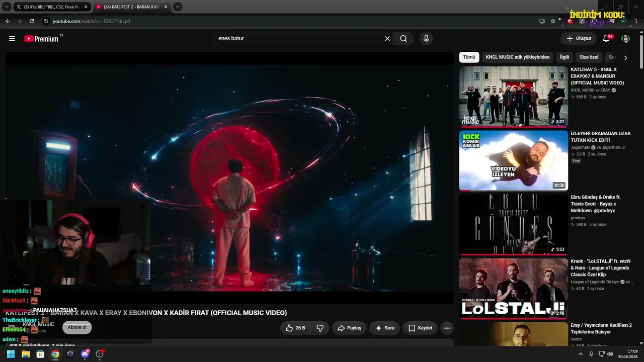Select KNGL MUSIC adlı yükleyiciden chip
Viewport: 644px width, 362px height.
click(x=518, y=57)
